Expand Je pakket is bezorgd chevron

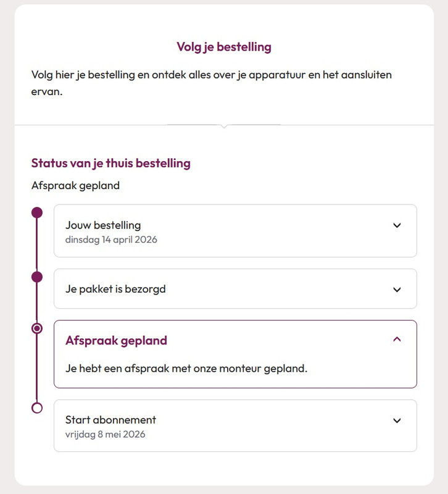point(397,290)
